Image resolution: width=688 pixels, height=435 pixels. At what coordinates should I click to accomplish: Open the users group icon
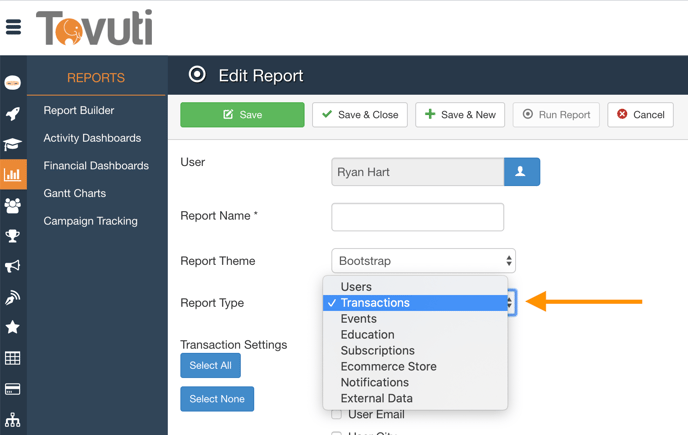(x=13, y=205)
